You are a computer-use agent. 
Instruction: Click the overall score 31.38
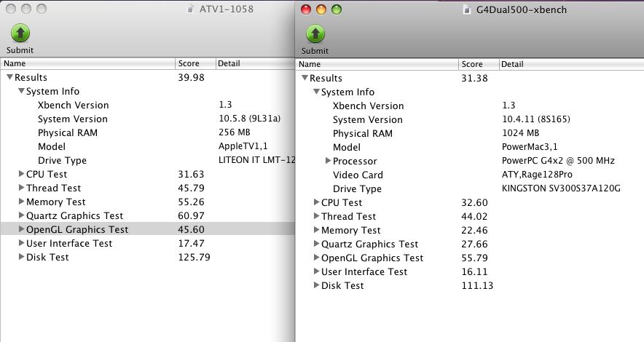pyautogui.click(x=474, y=79)
